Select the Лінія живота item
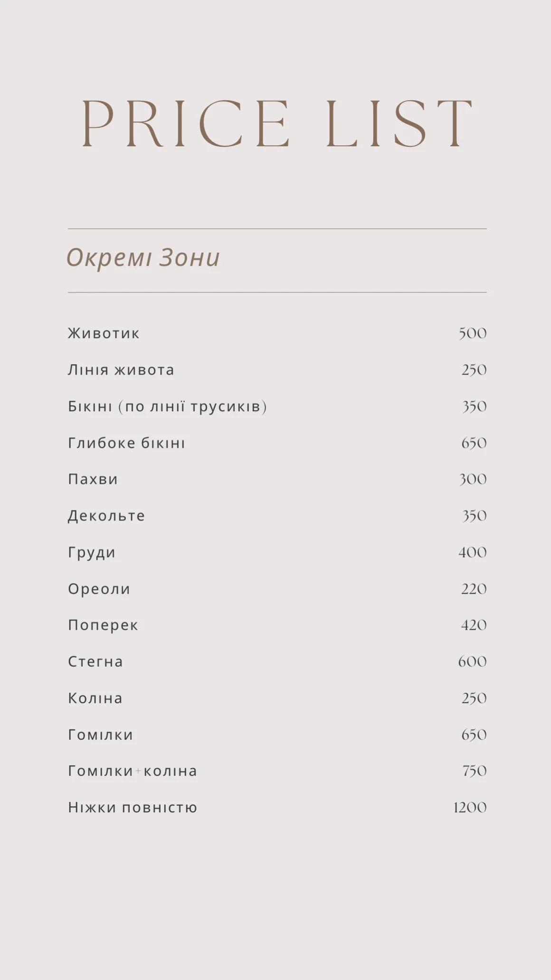The width and height of the screenshot is (551, 980). click(x=121, y=370)
